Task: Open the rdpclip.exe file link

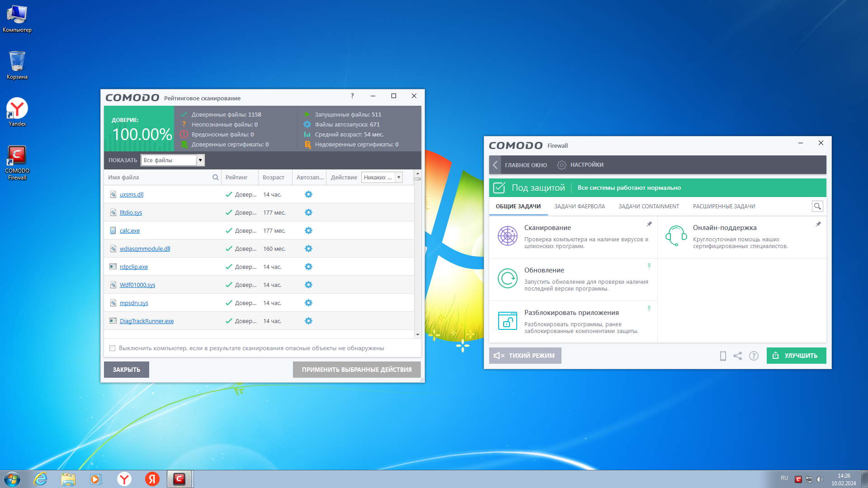Action: point(134,267)
